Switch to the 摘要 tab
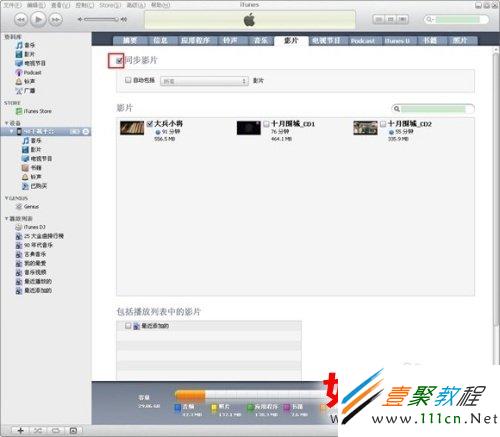 click(130, 41)
